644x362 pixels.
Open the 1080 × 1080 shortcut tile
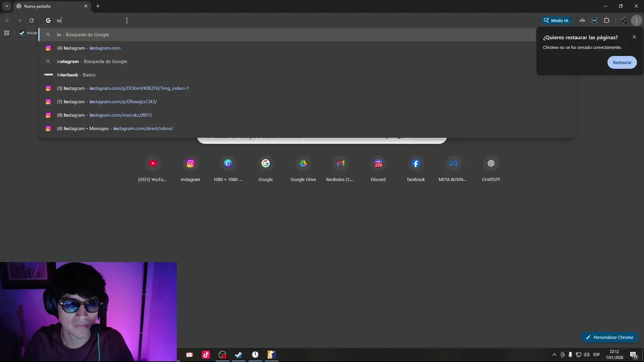pyautogui.click(x=227, y=169)
